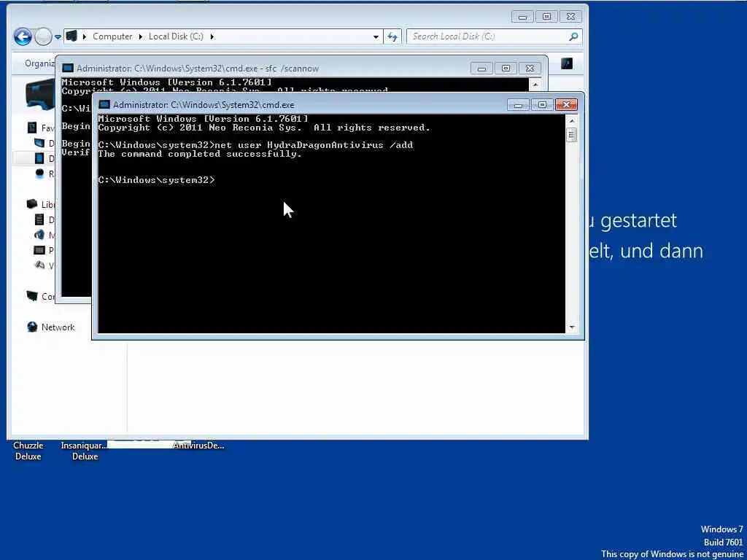The image size is (747, 560).
Task: Close the sfc /scannow cmd window
Action: point(530,68)
